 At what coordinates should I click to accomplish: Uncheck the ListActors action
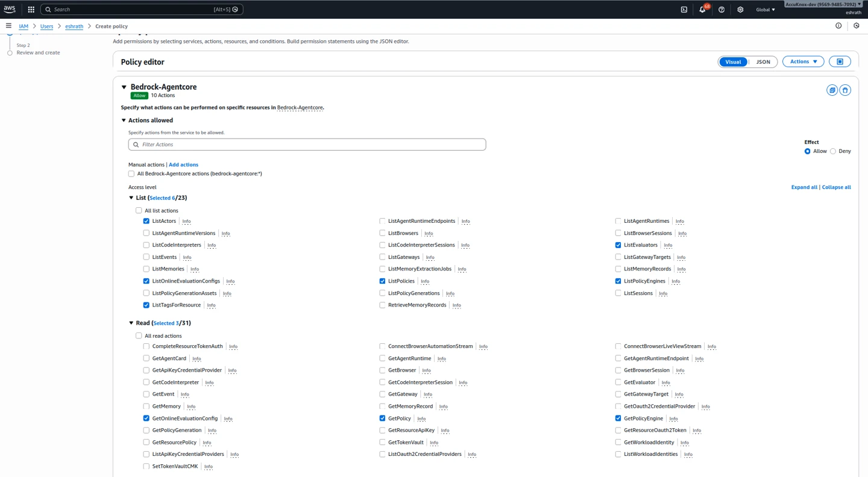[146, 221]
